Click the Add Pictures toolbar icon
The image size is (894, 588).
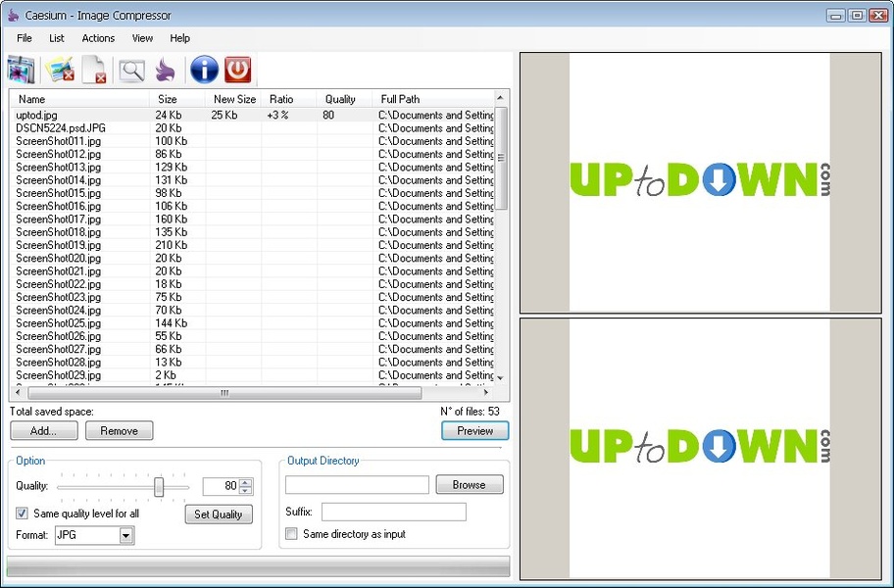[22, 71]
